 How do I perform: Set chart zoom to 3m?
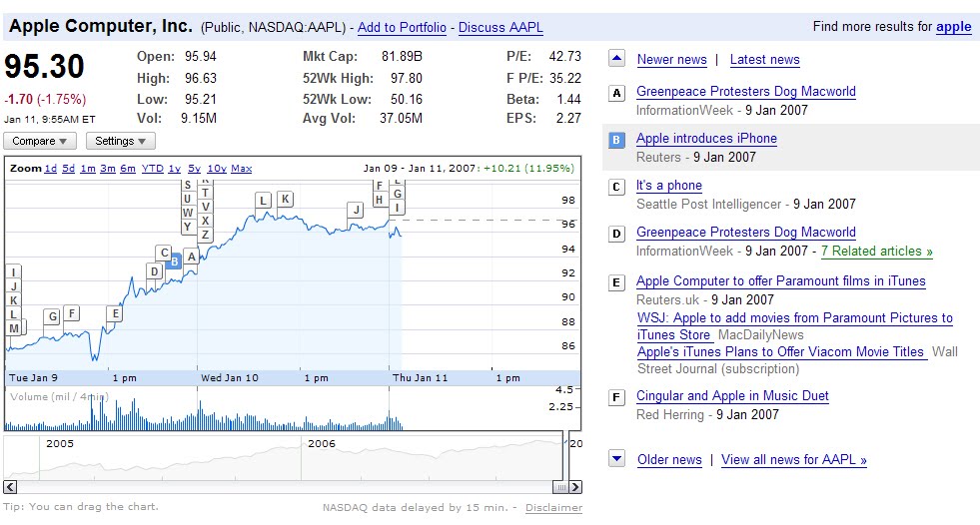pyautogui.click(x=108, y=169)
